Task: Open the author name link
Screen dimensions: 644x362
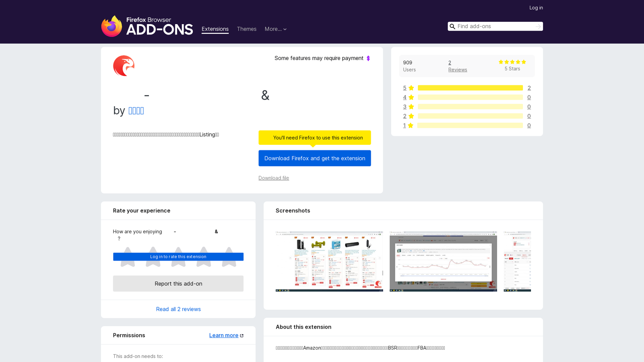Action: pos(136,111)
